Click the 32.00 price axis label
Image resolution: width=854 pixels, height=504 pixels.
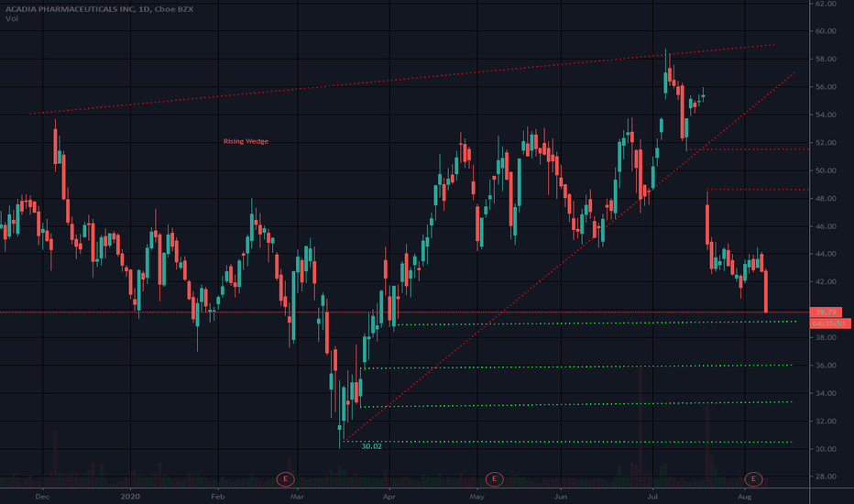826,422
